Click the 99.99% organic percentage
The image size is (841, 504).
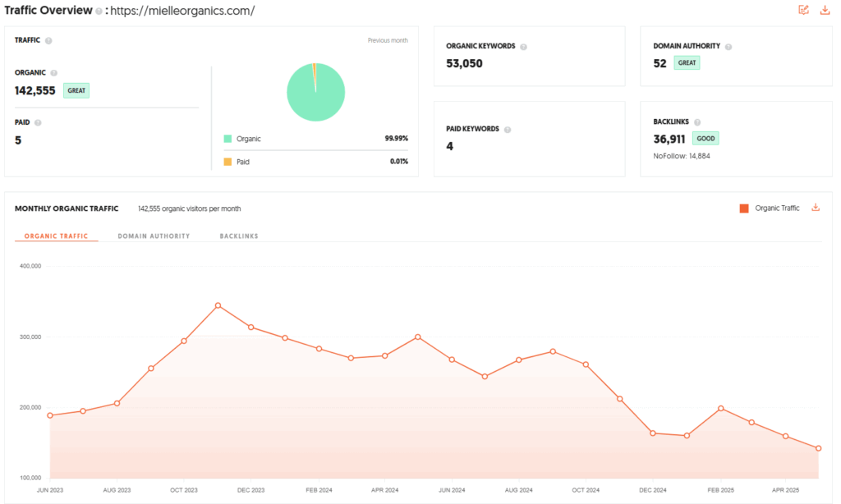397,139
